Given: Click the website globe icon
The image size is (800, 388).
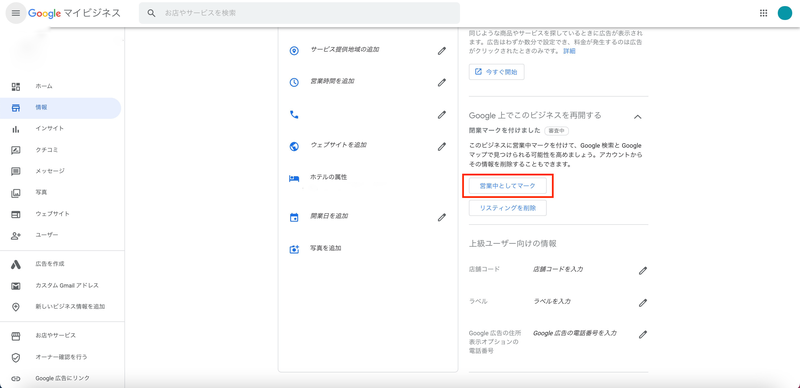Looking at the screenshot, I should (294, 147).
